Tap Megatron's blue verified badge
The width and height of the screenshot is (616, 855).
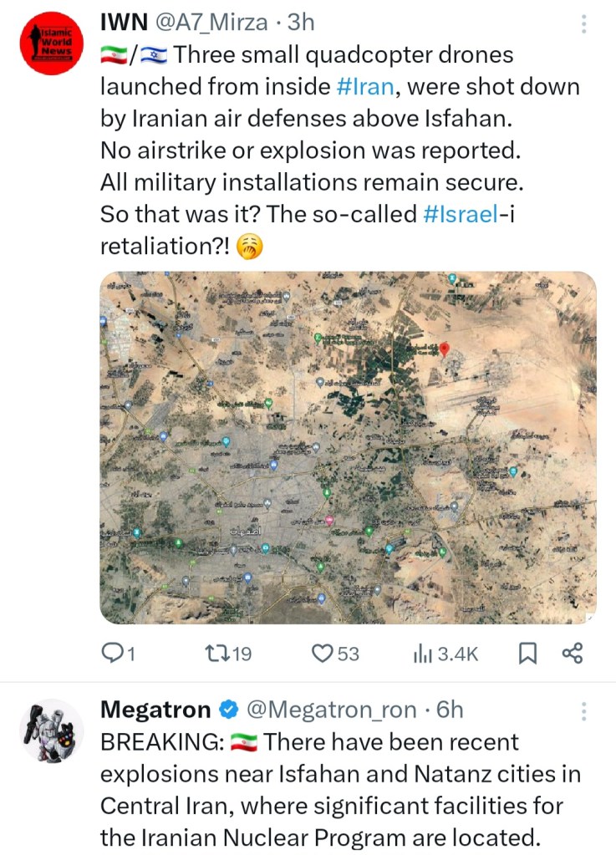(x=227, y=710)
